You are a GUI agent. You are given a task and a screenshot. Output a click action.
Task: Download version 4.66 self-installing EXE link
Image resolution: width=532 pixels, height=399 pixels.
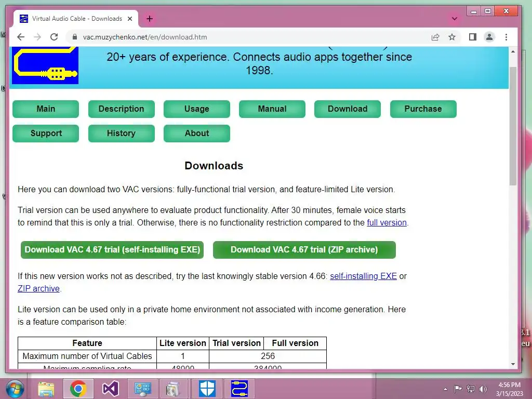363,276
